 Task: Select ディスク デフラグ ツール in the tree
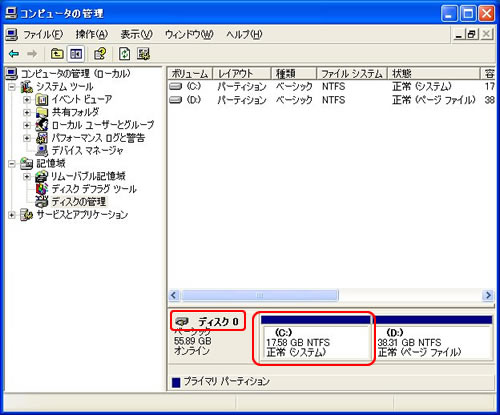[94, 189]
